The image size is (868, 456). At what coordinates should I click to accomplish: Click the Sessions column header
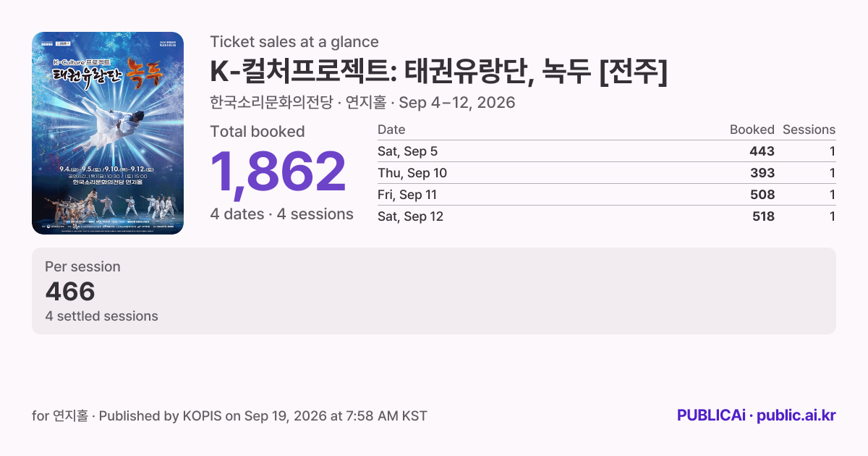[x=809, y=130]
